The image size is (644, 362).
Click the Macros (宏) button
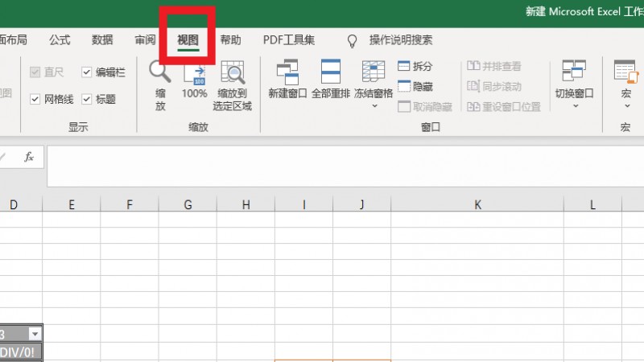click(625, 80)
